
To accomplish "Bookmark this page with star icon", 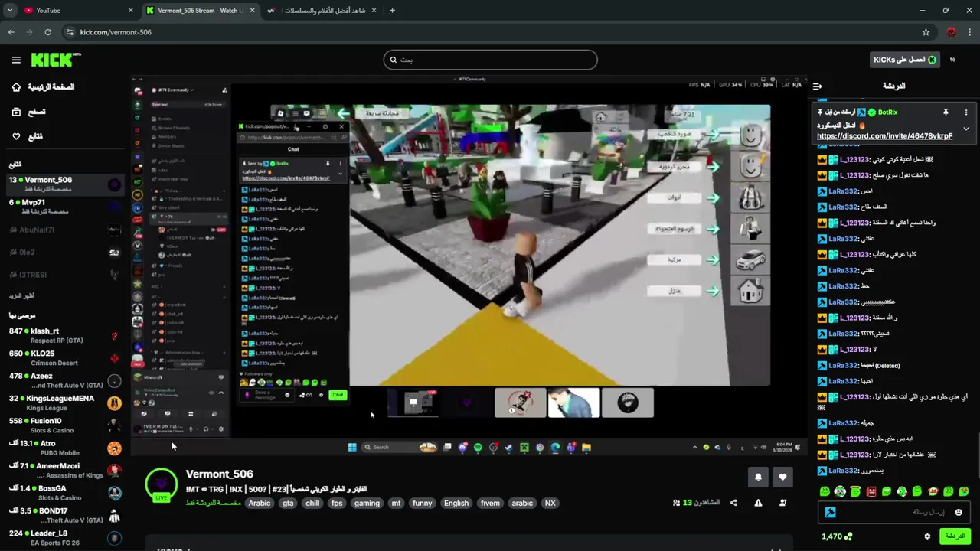I will pos(926,32).
